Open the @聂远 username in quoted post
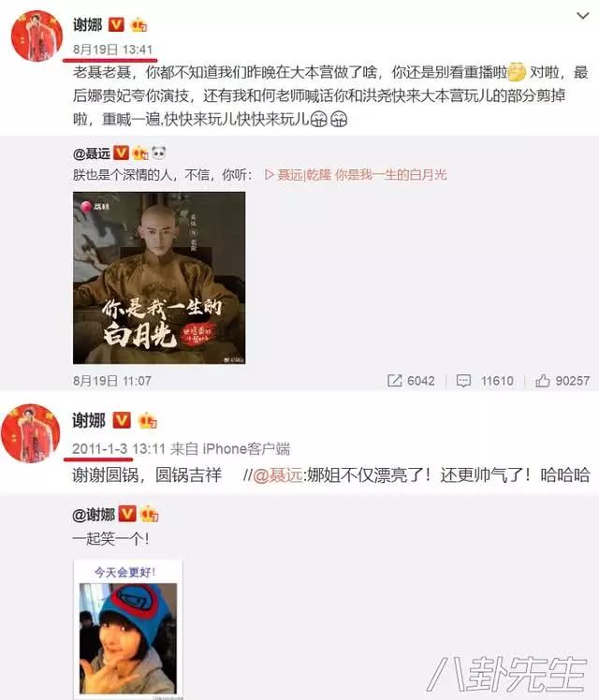The height and width of the screenshot is (700, 599). pyautogui.click(x=92, y=153)
